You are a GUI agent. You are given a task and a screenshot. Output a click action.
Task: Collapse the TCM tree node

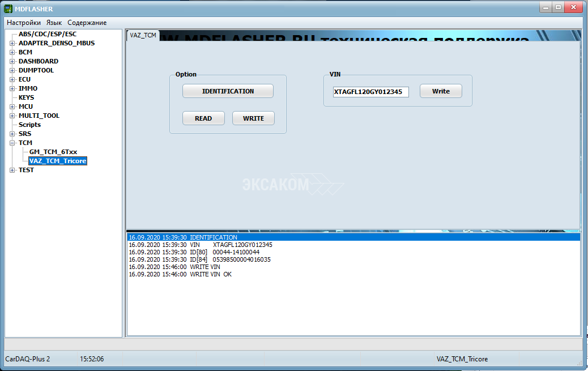tap(12, 143)
